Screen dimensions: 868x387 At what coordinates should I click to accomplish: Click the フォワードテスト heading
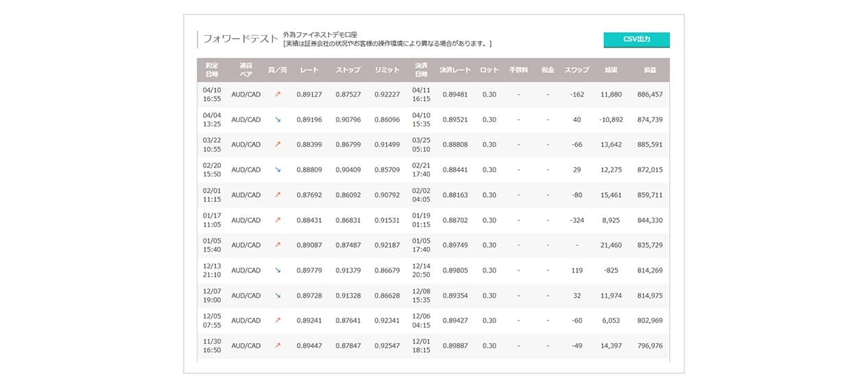[x=241, y=39]
